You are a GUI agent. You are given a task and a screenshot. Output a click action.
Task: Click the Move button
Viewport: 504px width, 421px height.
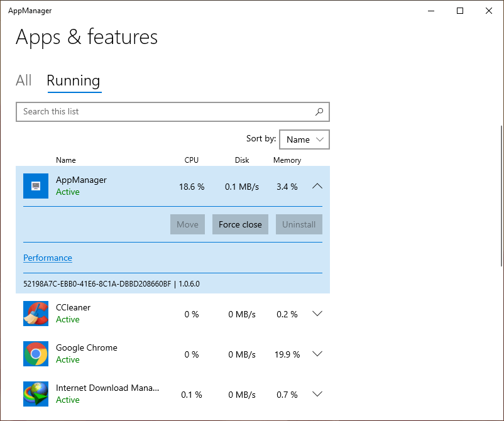[187, 224]
